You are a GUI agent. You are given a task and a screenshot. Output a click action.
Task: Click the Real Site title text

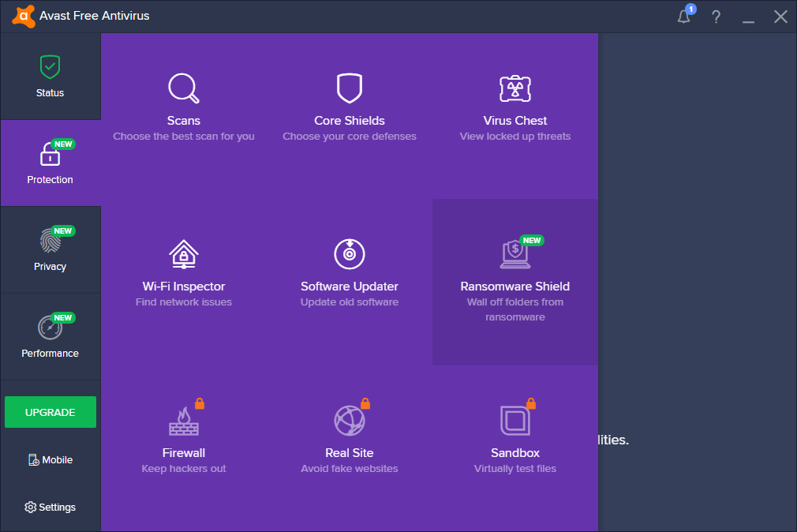click(x=350, y=452)
